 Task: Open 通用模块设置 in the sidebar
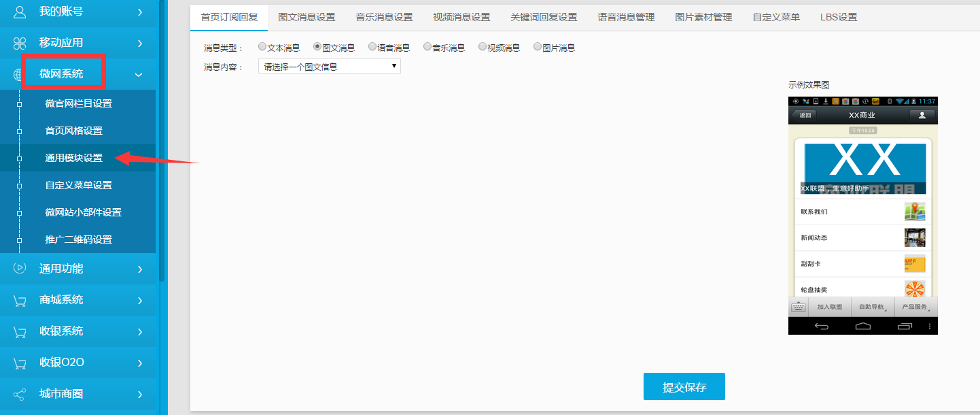click(73, 158)
